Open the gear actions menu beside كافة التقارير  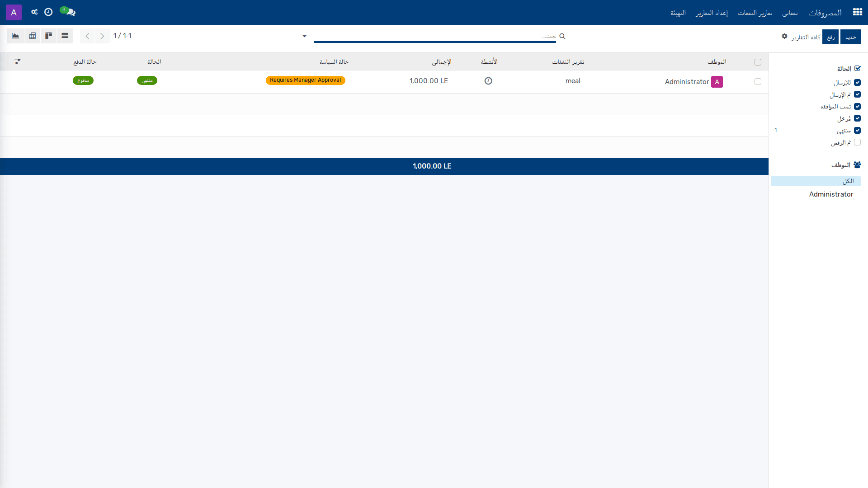[x=784, y=36]
